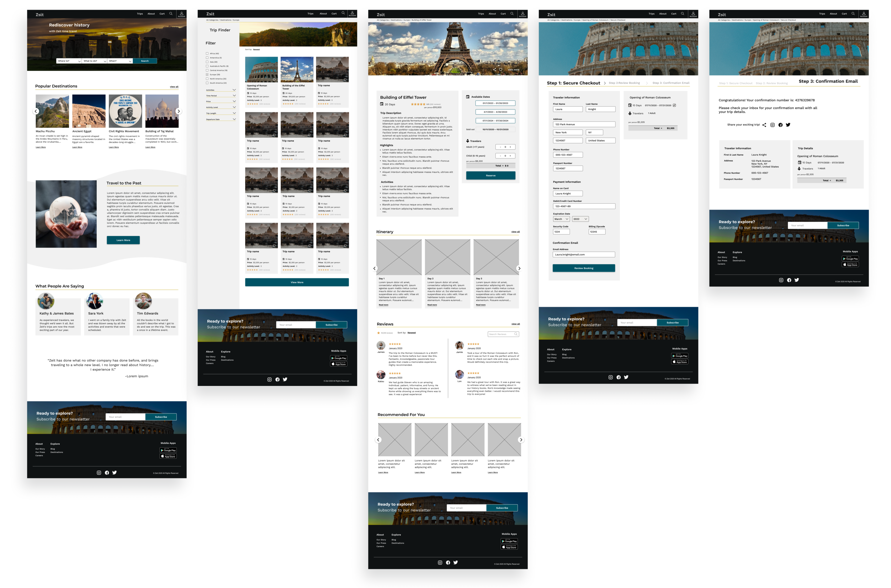The width and height of the screenshot is (891, 588).
Task: Open the 'Where to?' dropdown on homepage
Action: pyautogui.click(x=69, y=61)
